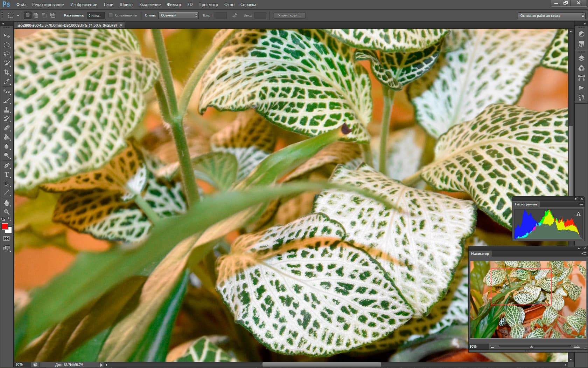Collapse the Гистограмма panel with double arrows
The image size is (588, 368).
tap(576, 199)
